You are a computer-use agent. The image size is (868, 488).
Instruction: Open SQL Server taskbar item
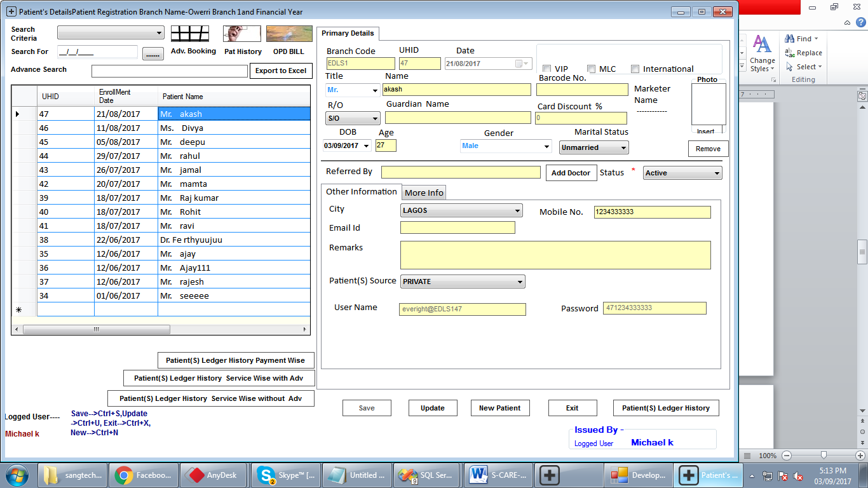[428, 475]
